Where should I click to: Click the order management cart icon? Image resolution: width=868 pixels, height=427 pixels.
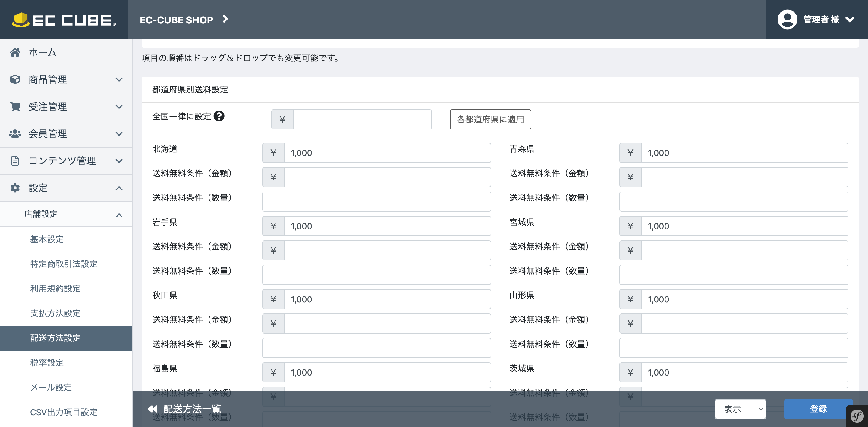(15, 106)
